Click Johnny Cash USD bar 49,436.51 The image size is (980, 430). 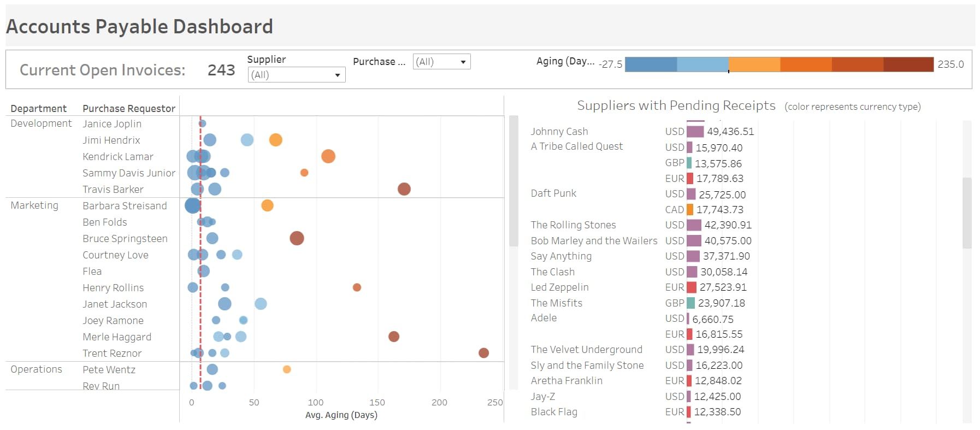click(x=695, y=132)
